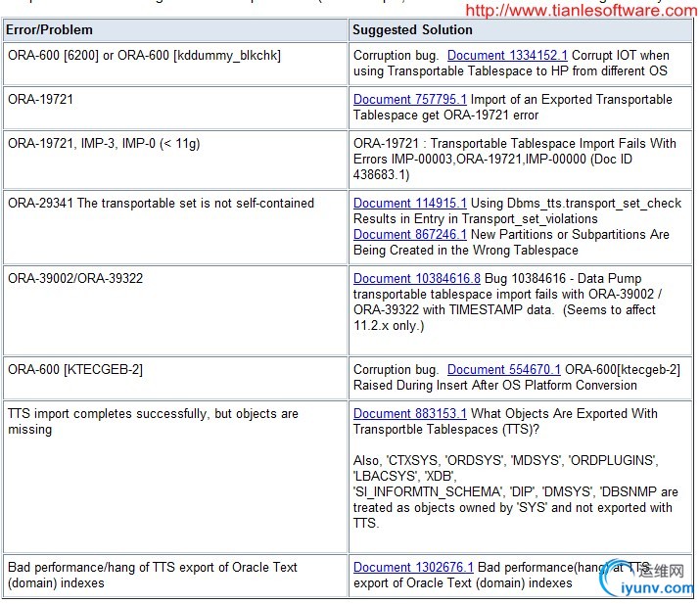Viewport: 700px width, 604px height.
Task: Select the cell reading only ORA-19721
Action: point(175,107)
